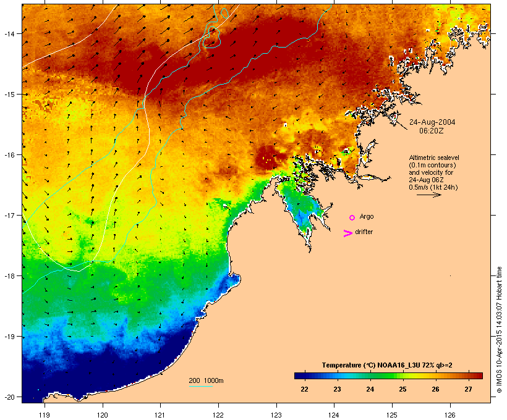507x420 pixels.
Task: Click the '(0.1m contours)' text
Action: pyautogui.click(x=433, y=165)
